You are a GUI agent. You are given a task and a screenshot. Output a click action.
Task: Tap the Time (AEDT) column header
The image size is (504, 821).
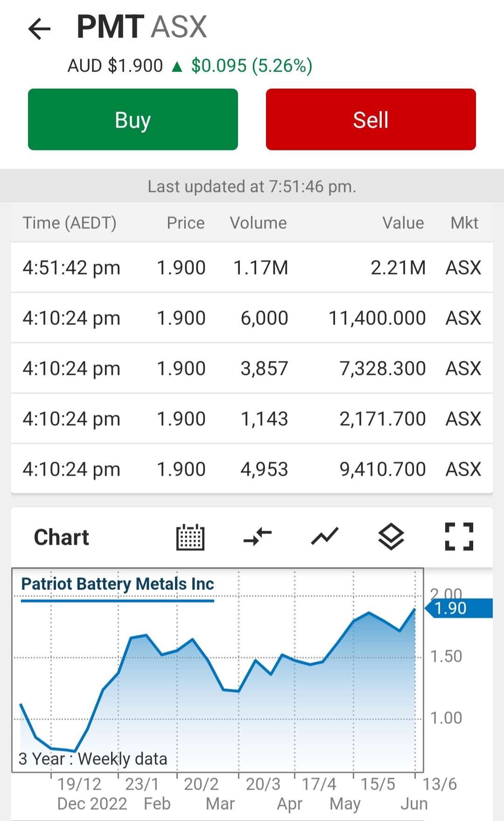tap(70, 223)
